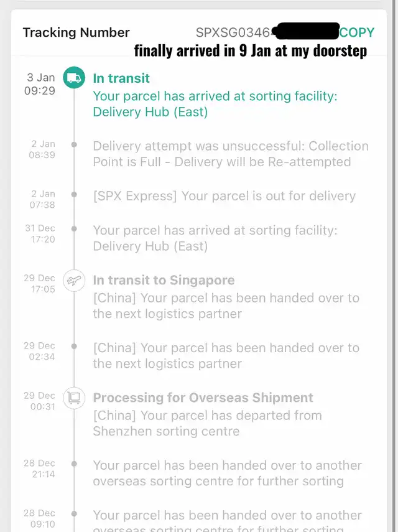Tap the 'Delivery attempt was unsuccessful' entry
The height and width of the screenshot is (532, 398).
point(231,154)
